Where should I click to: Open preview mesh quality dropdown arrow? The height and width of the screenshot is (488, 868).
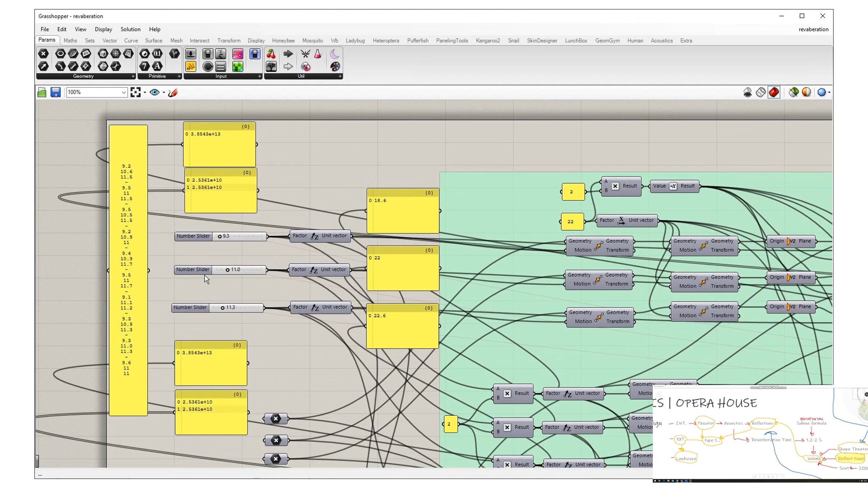tap(829, 93)
